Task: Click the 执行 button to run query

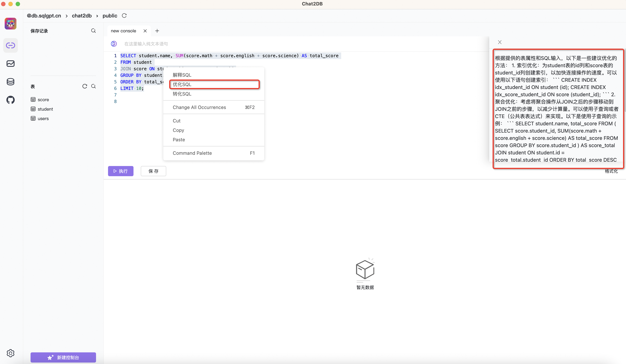Action: (x=121, y=171)
